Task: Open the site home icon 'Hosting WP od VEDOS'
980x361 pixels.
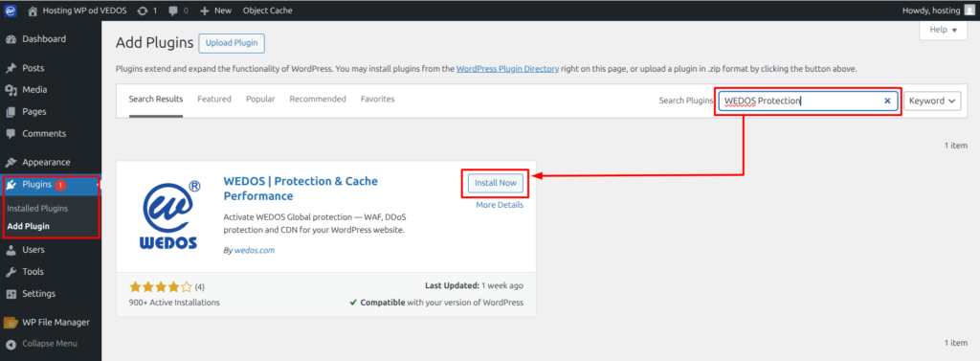Action: pyautogui.click(x=33, y=11)
